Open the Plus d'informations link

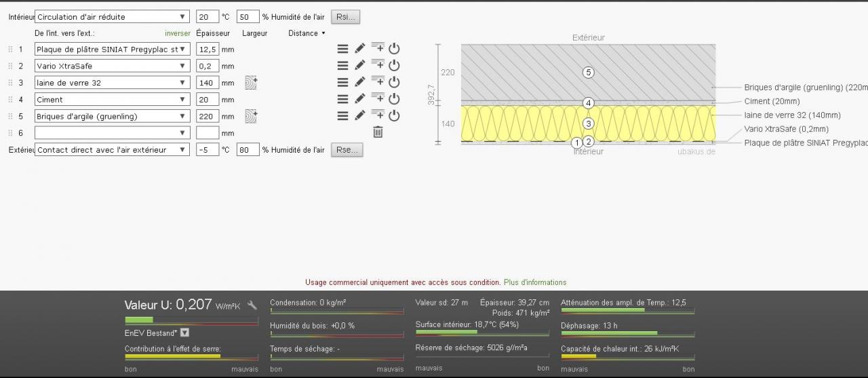click(535, 282)
